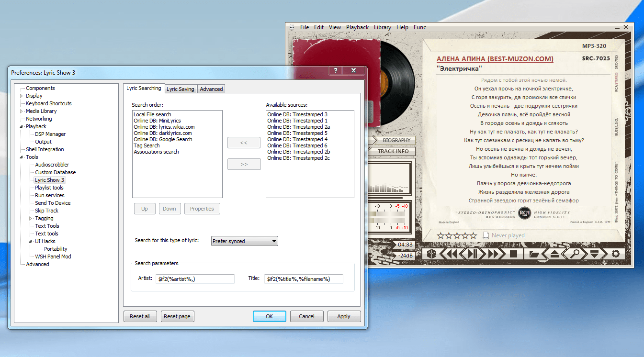Click the Reset page button
The width and height of the screenshot is (644, 357).
coord(177,316)
